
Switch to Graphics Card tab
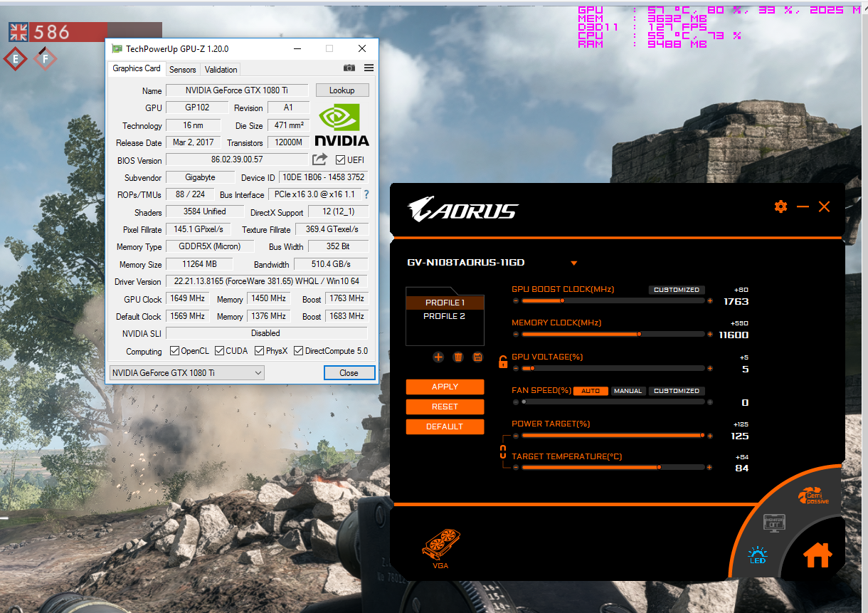point(137,68)
